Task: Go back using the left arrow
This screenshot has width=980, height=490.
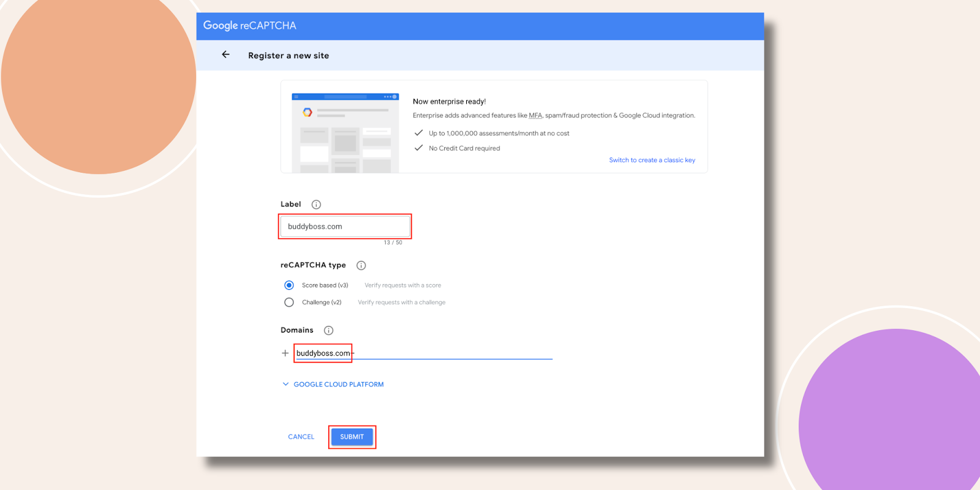Action: pyautogui.click(x=225, y=55)
